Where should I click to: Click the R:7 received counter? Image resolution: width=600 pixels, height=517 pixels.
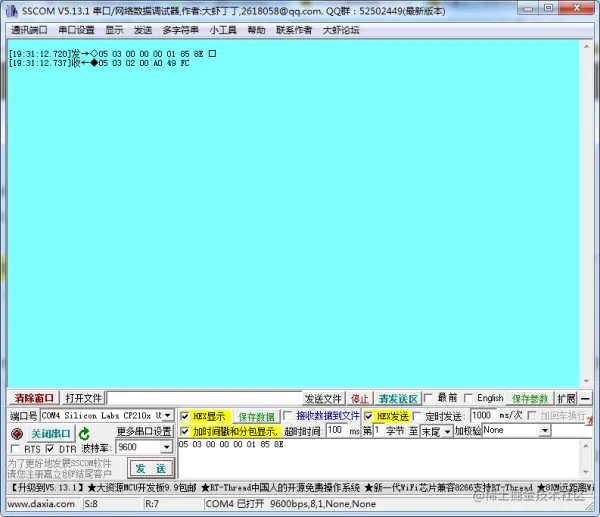[x=152, y=504]
